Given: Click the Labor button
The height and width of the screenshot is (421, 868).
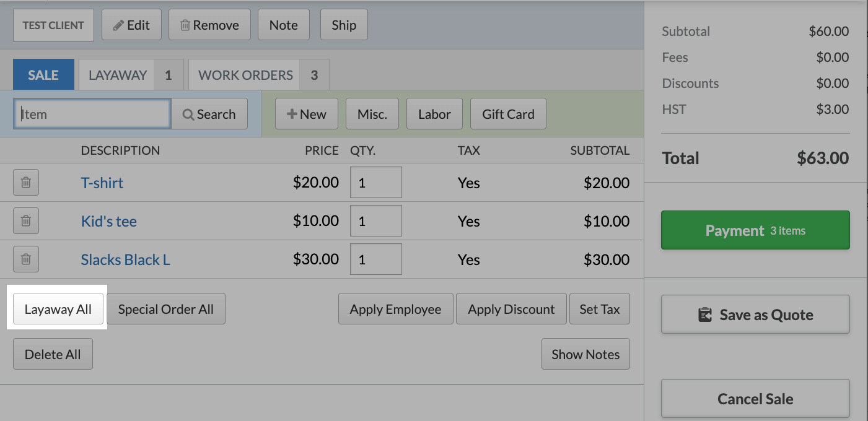Looking at the screenshot, I should point(434,114).
